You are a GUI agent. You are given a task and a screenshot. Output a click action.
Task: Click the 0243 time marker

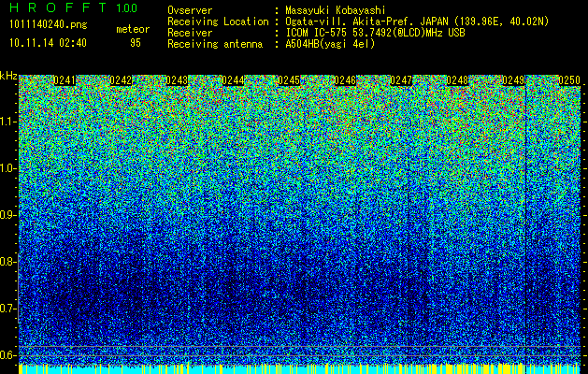(x=177, y=80)
